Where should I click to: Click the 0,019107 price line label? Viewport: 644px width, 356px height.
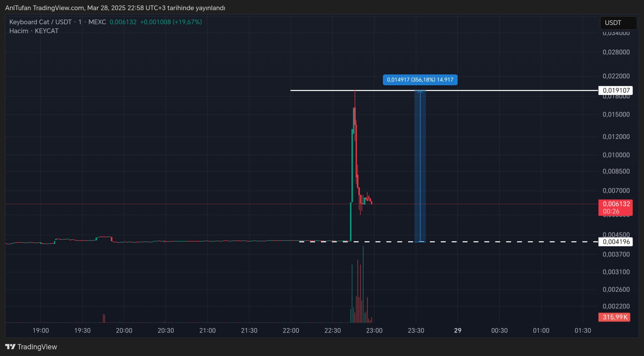pos(615,90)
